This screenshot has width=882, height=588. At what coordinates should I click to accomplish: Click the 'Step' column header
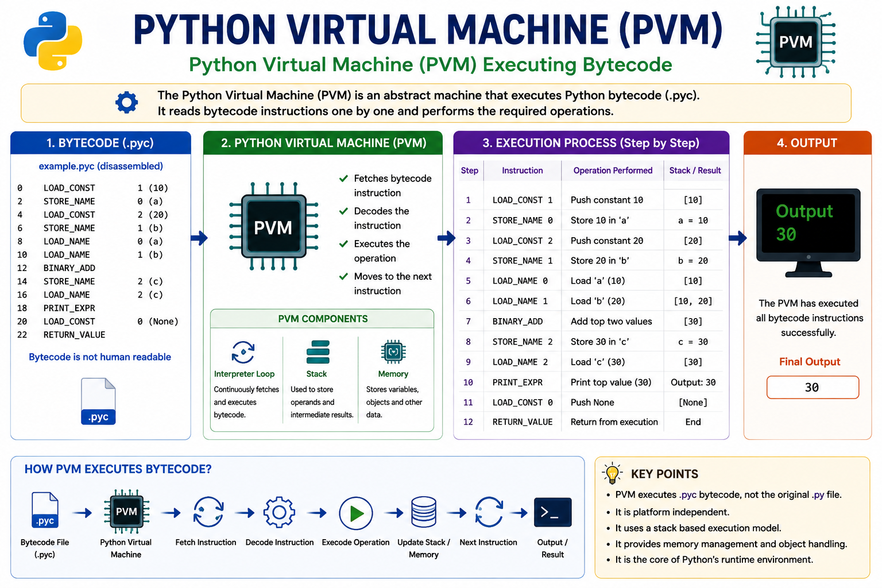(470, 171)
